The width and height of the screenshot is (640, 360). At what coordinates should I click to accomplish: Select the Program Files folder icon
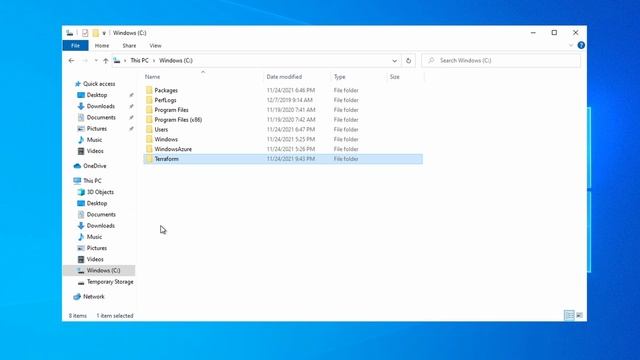tap(149, 110)
